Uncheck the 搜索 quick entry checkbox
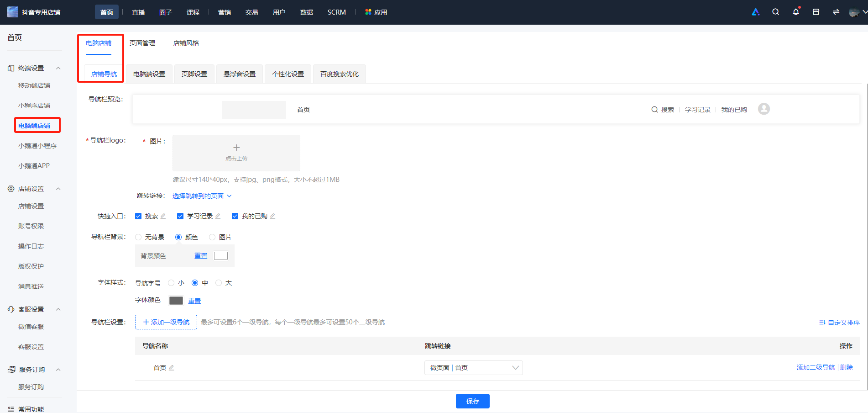 point(138,216)
